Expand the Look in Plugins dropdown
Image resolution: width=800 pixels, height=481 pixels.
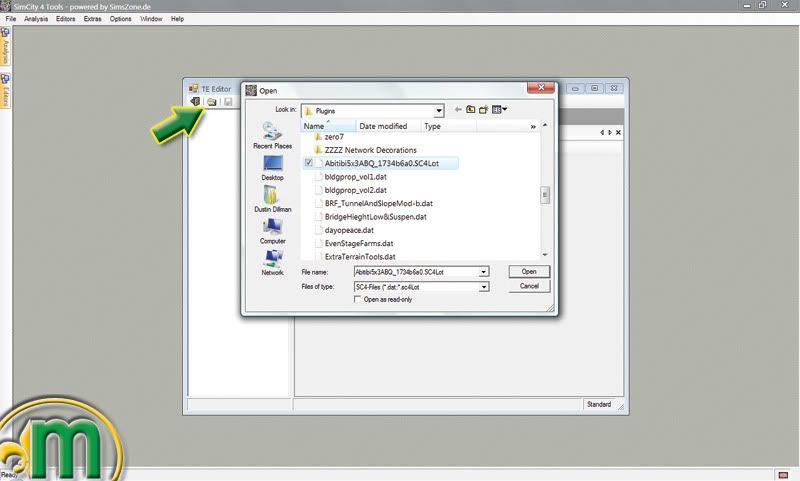pos(438,111)
